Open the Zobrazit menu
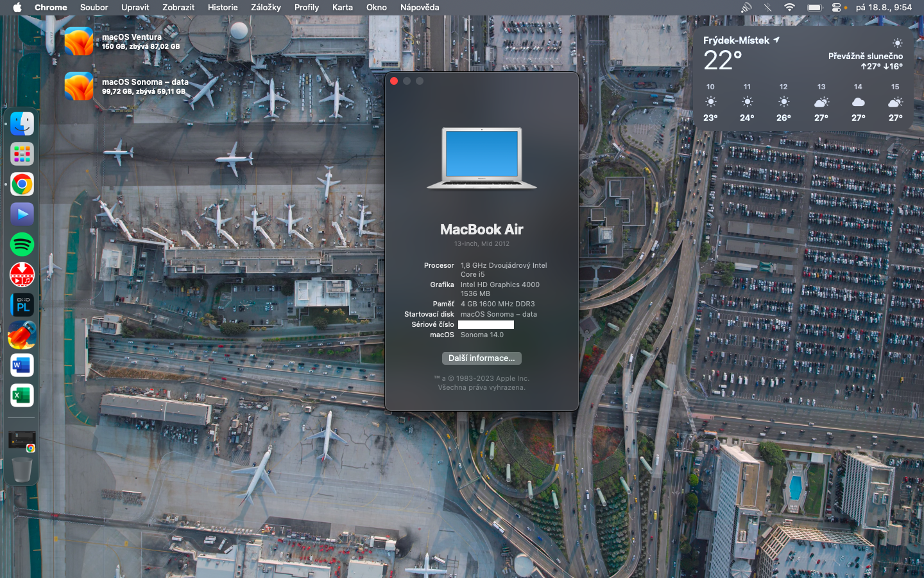This screenshot has width=924, height=578. [178, 8]
